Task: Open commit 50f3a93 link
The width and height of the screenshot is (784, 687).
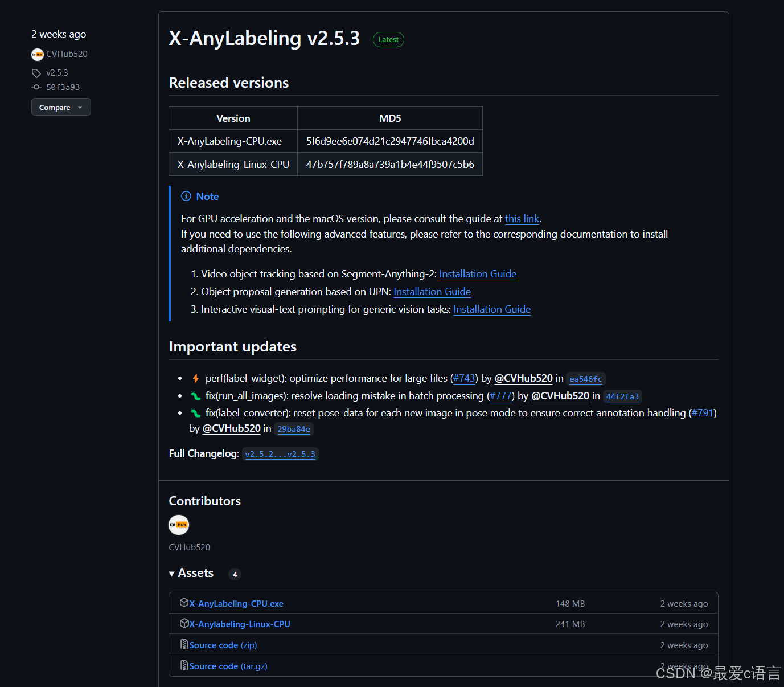Action: point(63,87)
